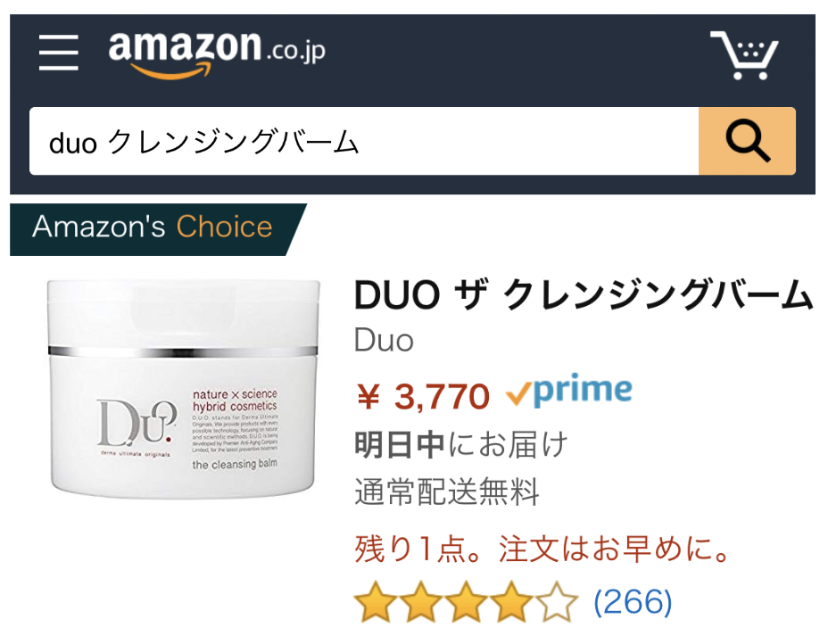Click 通常配送無料 shipping text
Viewport: 828px width, 644px height.
447,491
